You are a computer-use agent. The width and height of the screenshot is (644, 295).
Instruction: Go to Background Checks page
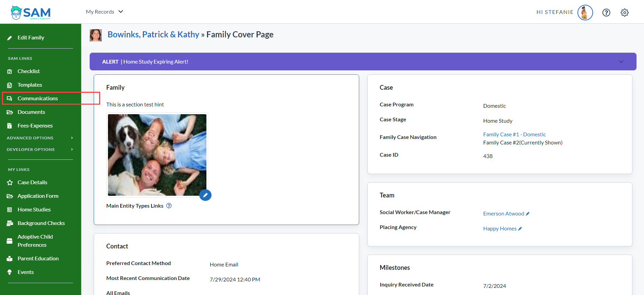tap(41, 223)
